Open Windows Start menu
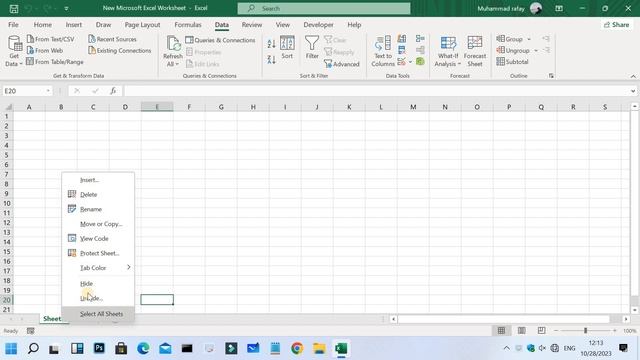The width and height of the screenshot is (640, 360). click(11, 348)
